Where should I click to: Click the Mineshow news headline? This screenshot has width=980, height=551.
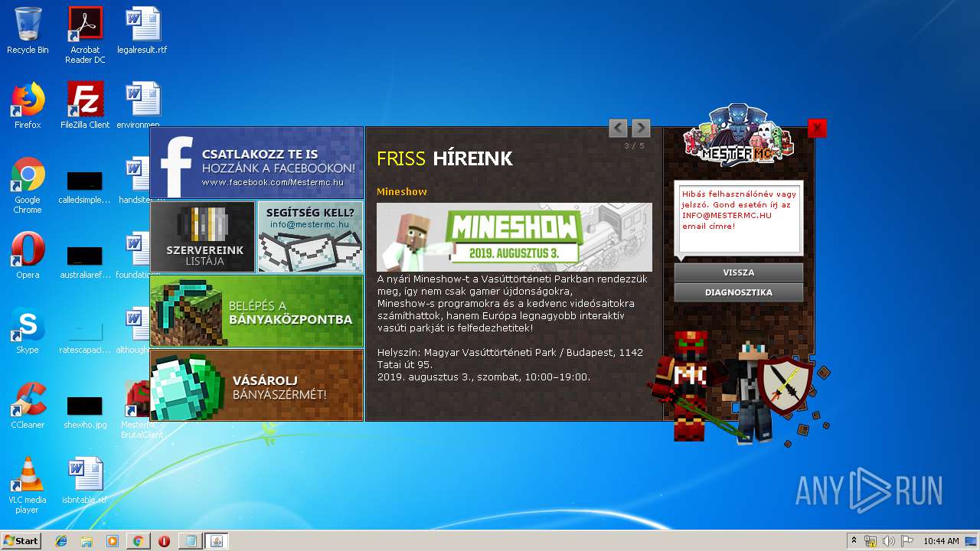pos(402,191)
